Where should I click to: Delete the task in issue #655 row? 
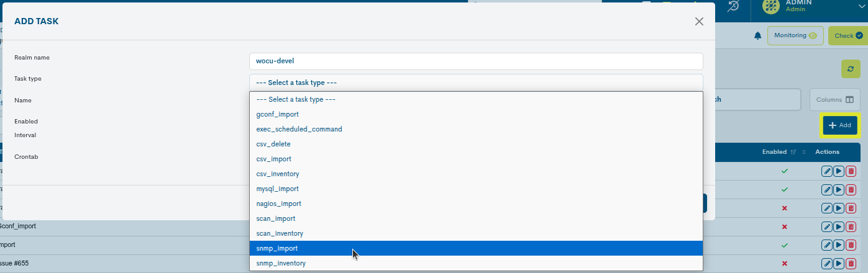coord(851,264)
